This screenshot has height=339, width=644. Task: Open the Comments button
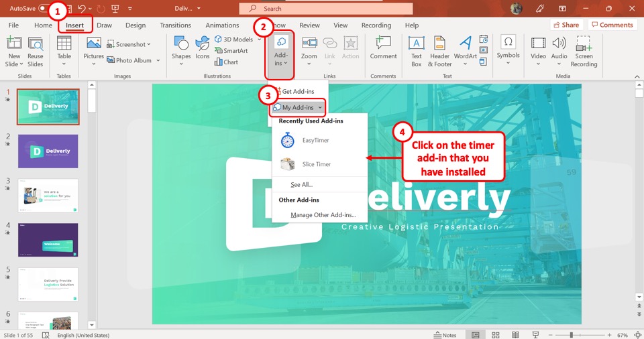pyautogui.click(x=612, y=25)
